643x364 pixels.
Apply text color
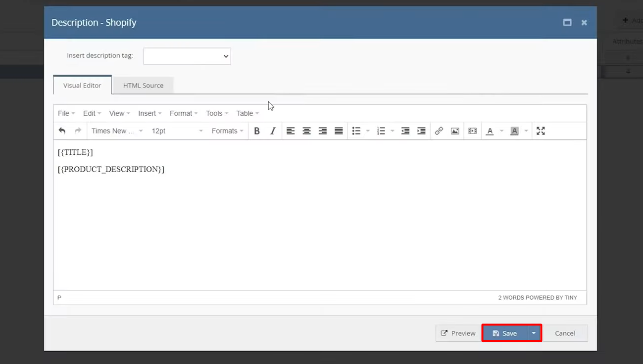pyautogui.click(x=490, y=131)
